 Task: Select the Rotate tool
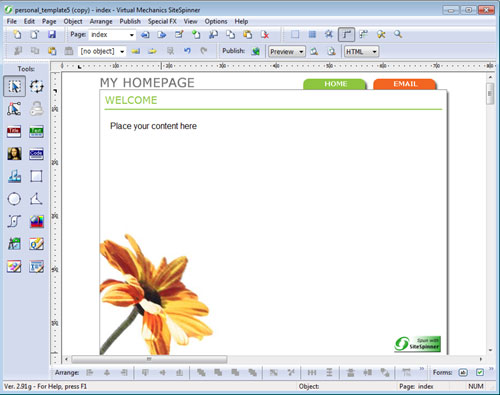pos(36,86)
